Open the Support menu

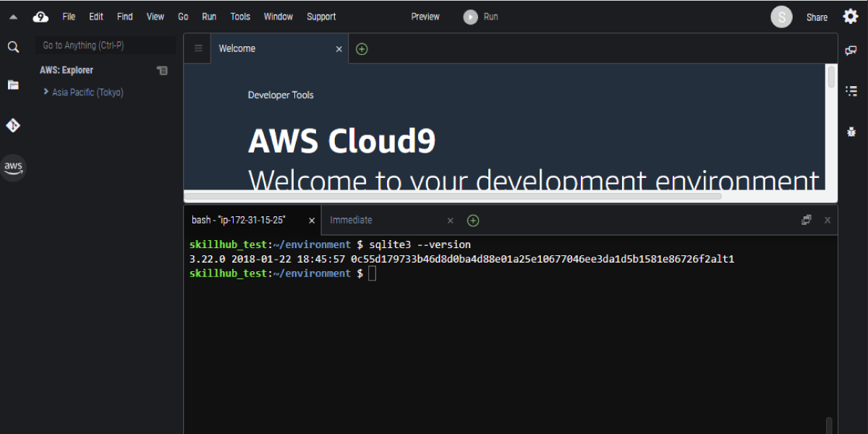pos(321,17)
